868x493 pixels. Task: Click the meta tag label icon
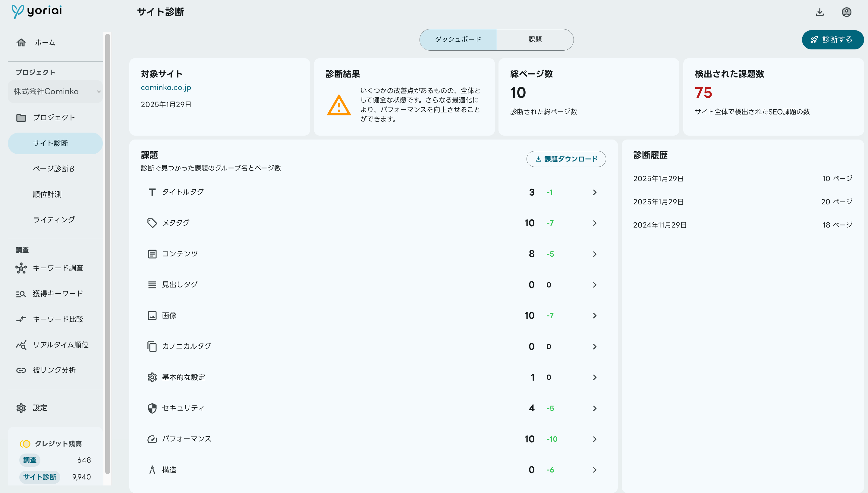click(152, 223)
